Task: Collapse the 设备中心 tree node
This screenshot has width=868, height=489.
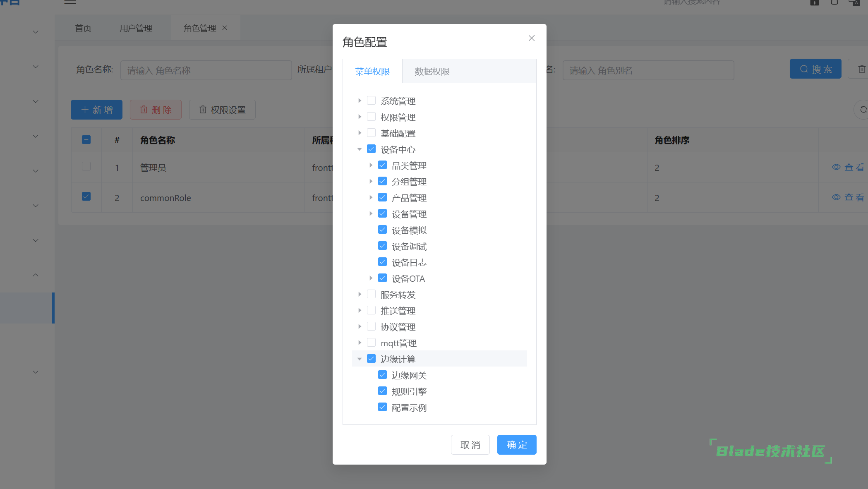Action: [x=360, y=149]
